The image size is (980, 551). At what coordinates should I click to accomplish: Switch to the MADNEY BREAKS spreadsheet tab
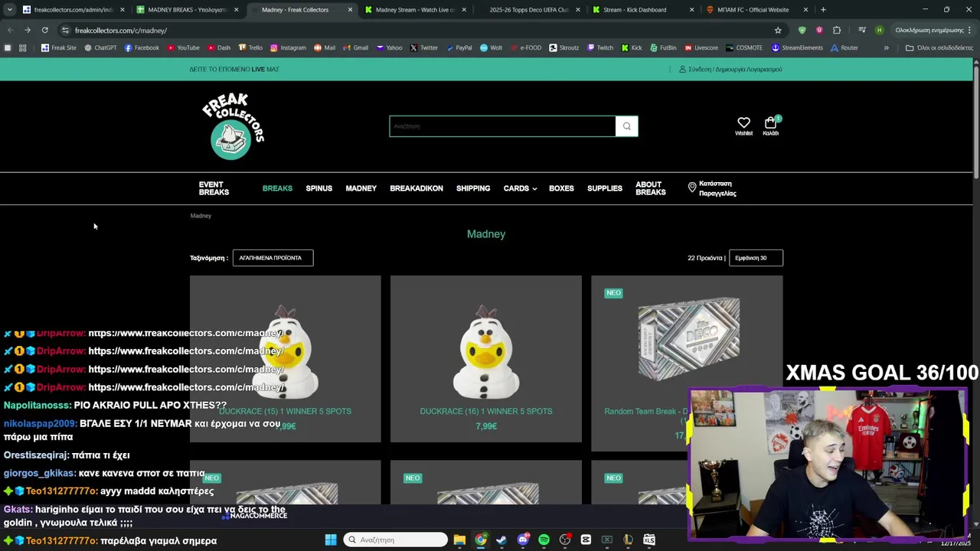pyautogui.click(x=187, y=10)
